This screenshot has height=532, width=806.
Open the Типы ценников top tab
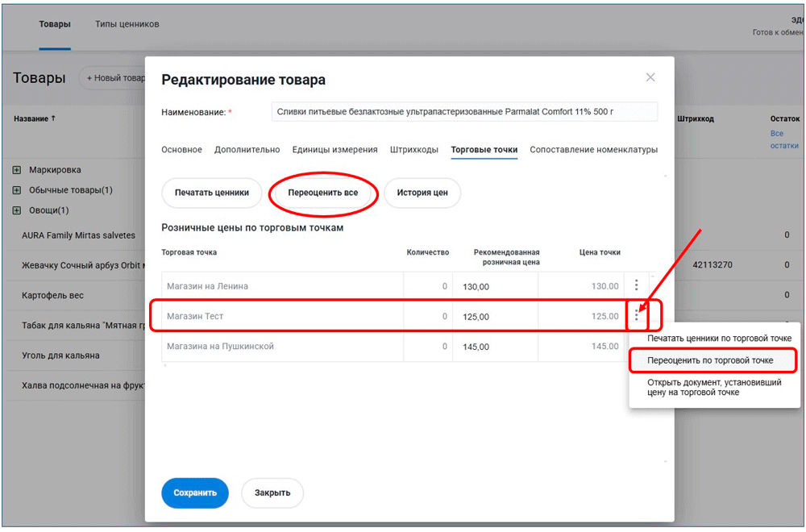(x=127, y=24)
